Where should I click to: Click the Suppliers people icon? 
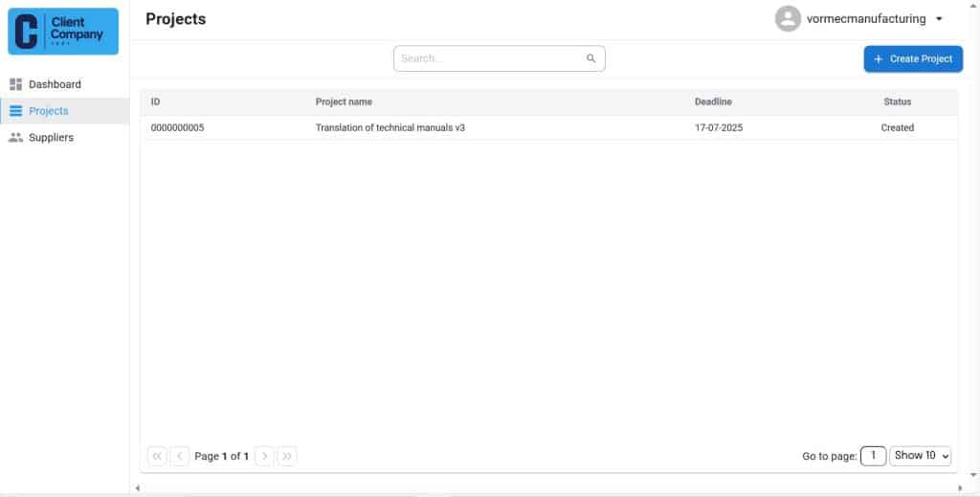(15, 138)
